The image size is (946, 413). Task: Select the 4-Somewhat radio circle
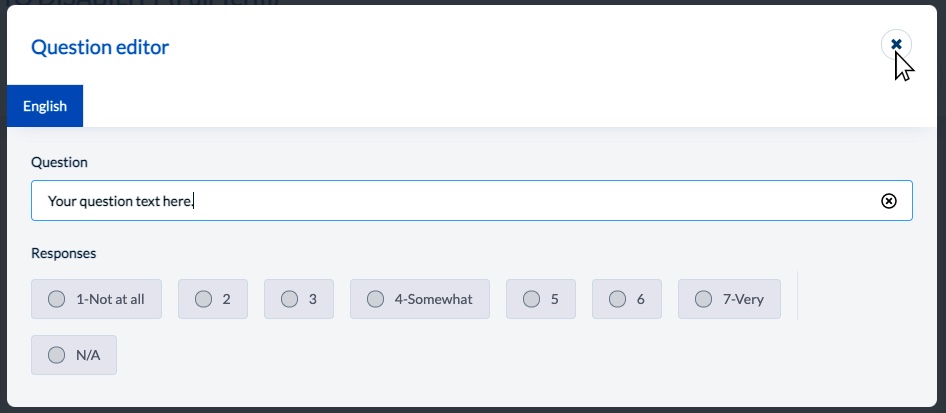coord(375,299)
